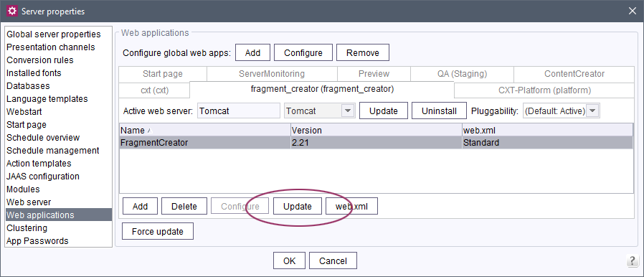This screenshot has width=644, height=277.
Task: Close the Server properties dialog
Action: 632,11
